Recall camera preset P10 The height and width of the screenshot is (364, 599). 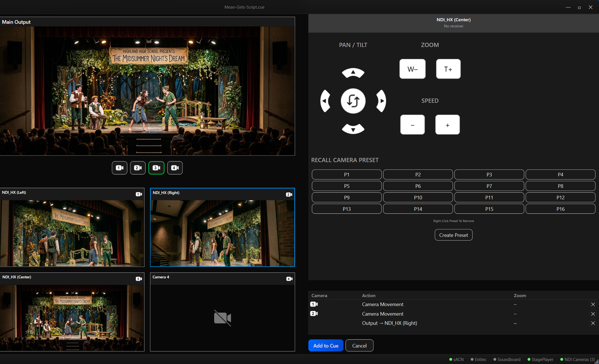pyautogui.click(x=418, y=197)
